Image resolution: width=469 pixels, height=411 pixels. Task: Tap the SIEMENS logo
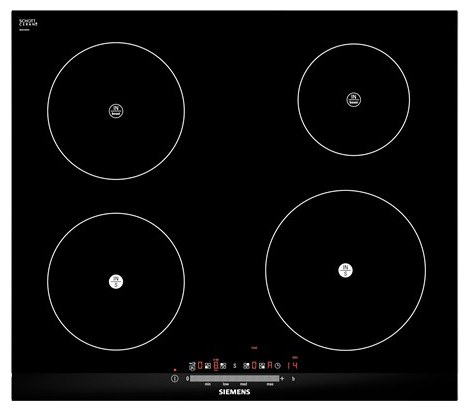(234, 392)
